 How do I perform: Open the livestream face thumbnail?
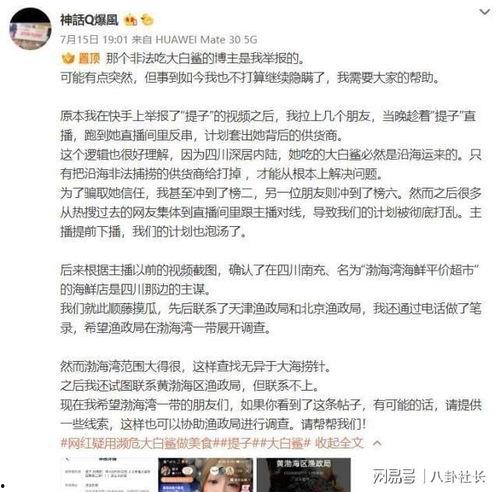click(205, 475)
